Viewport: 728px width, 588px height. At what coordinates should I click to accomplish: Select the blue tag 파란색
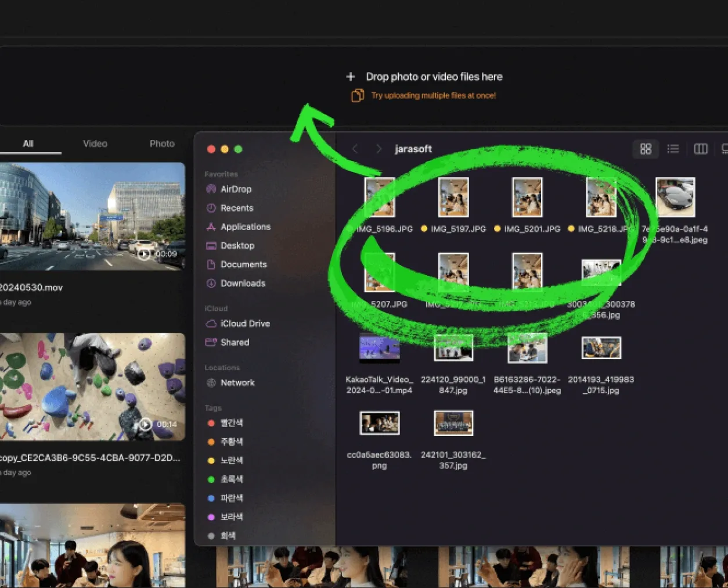click(x=231, y=498)
